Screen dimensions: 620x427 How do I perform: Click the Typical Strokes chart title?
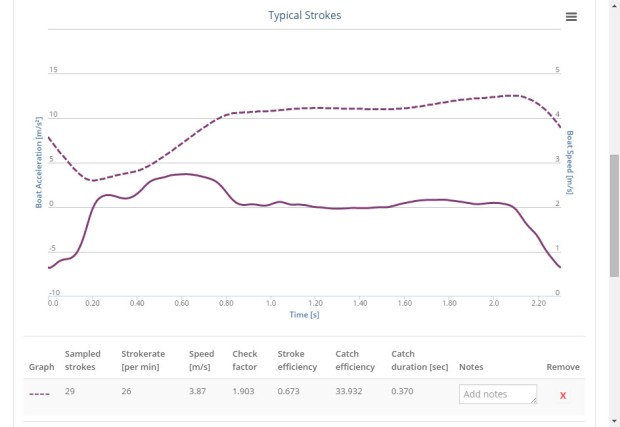point(304,16)
